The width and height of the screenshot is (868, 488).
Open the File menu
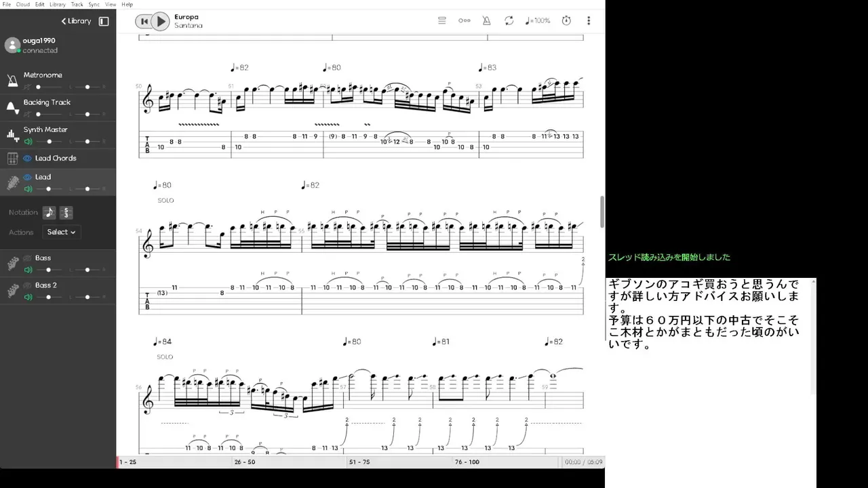coord(7,4)
